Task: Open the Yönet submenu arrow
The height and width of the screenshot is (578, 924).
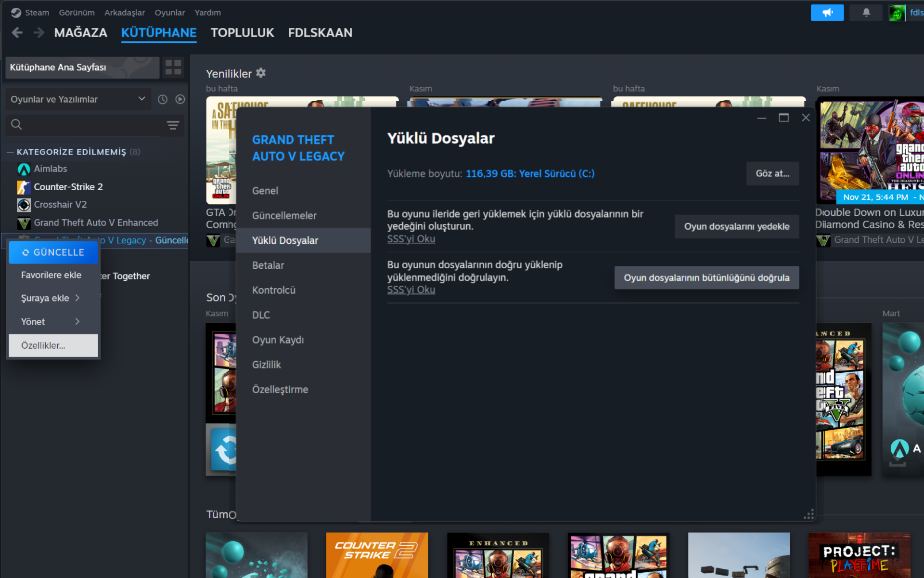Action: click(77, 322)
